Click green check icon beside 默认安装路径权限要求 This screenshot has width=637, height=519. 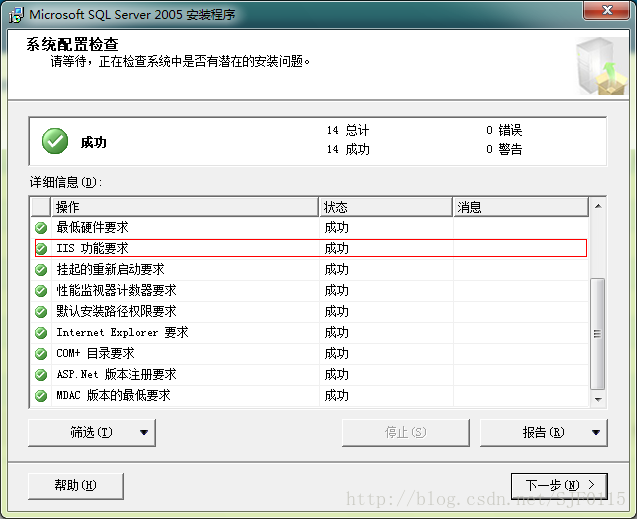[41, 311]
